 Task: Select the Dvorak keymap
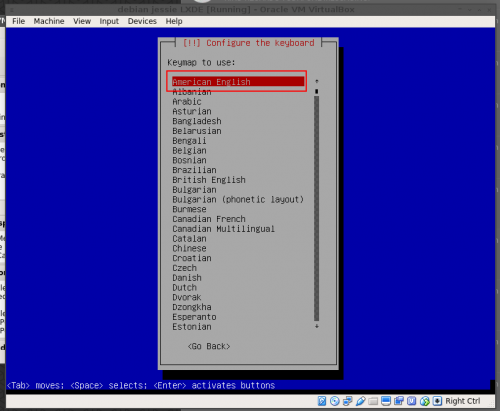[187, 297]
